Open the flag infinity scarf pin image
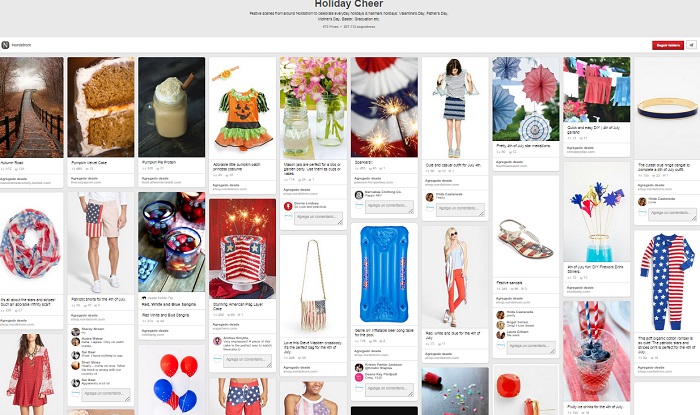The height and width of the screenshot is (415, 700). pyautogui.click(x=31, y=244)
